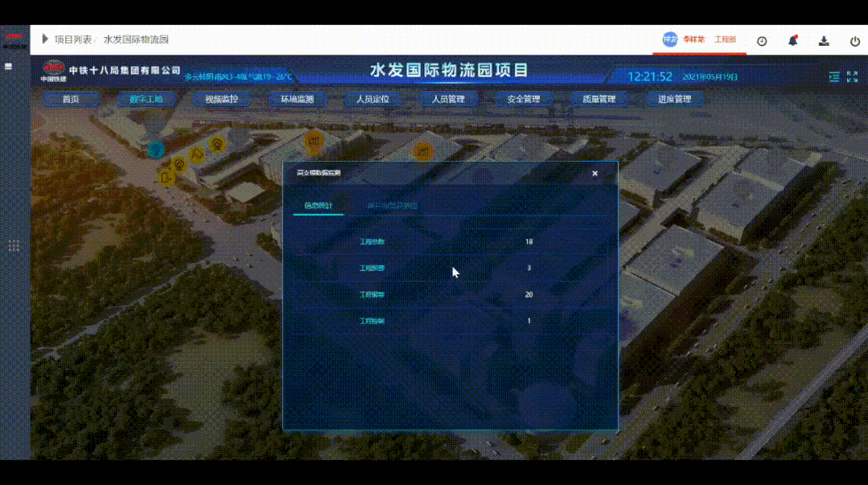The width and height of the screenshot is (868, 485).
Task: Close the monitoring data dialog
Action: [x=594, y=174]
